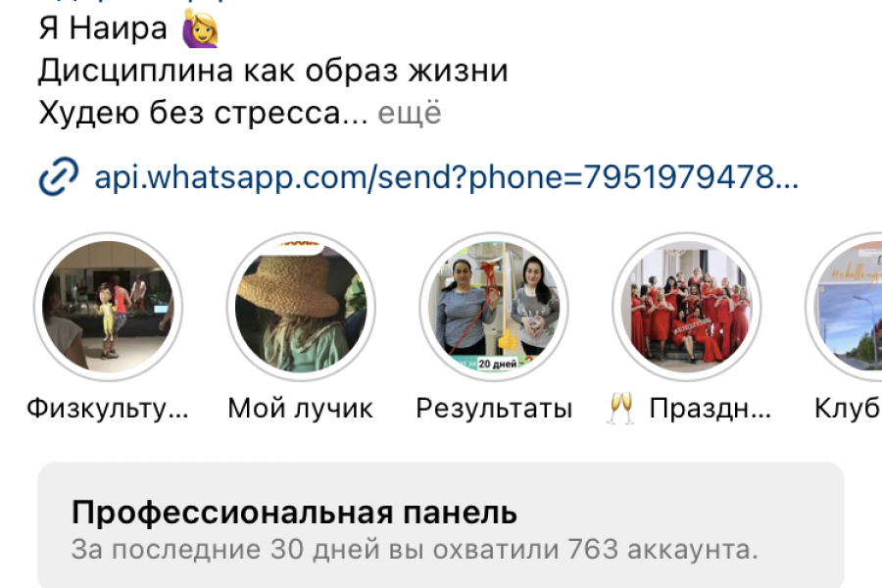This screenshot has width=882, height=588.
Task: Click the "Худею без стресса…" bio line
Action: coord(203,113)
